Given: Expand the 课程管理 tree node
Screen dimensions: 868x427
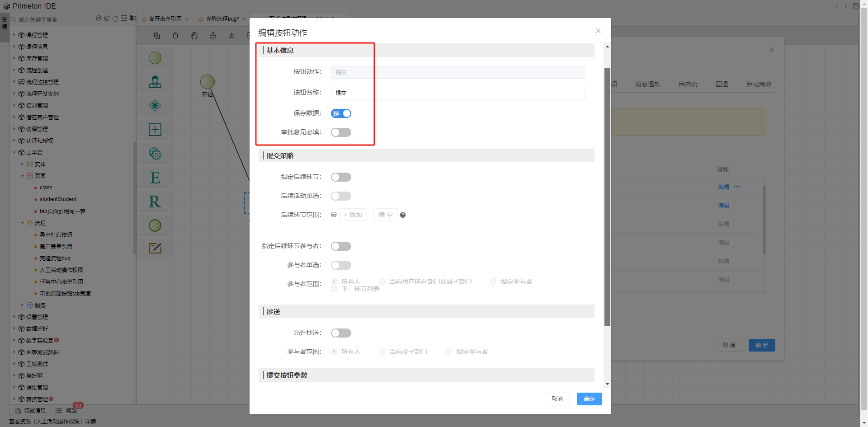Looking at the screenshot, I should click(x=14, y=35).
